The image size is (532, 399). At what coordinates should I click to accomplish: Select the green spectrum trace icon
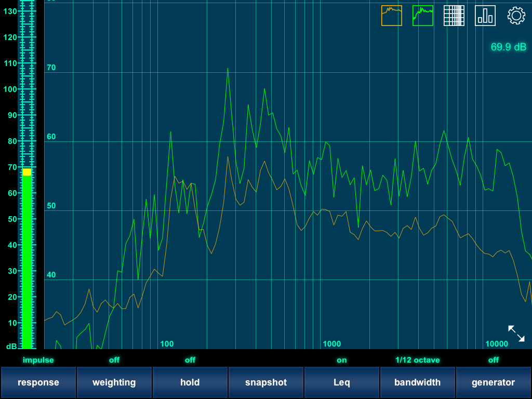click(423, 16)
